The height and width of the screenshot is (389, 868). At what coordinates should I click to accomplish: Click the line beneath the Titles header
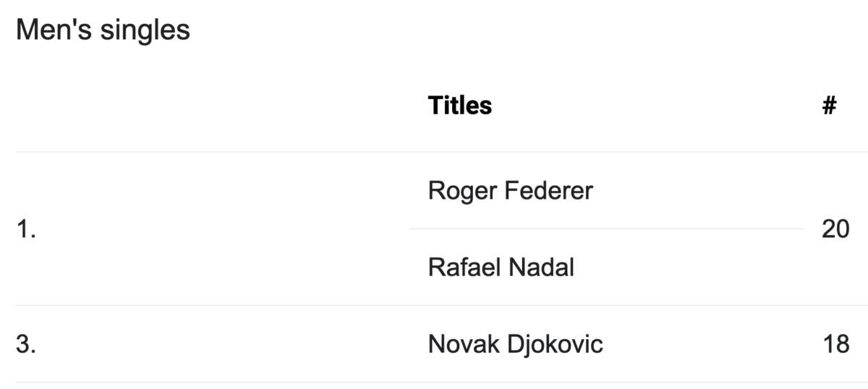[x=441, y=152]
